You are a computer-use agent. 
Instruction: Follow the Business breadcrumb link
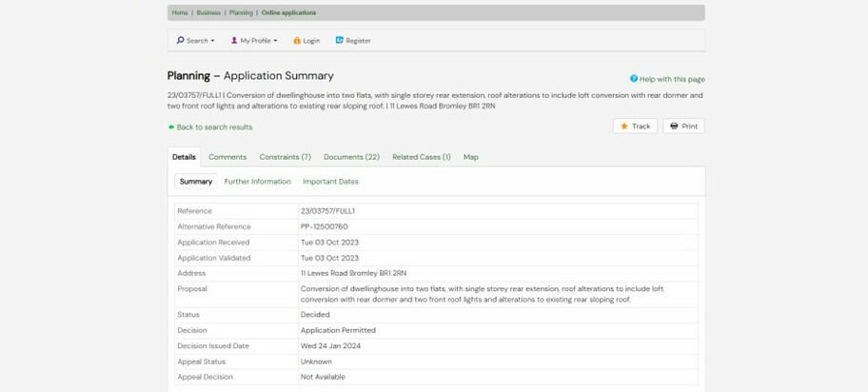point(208,13)
